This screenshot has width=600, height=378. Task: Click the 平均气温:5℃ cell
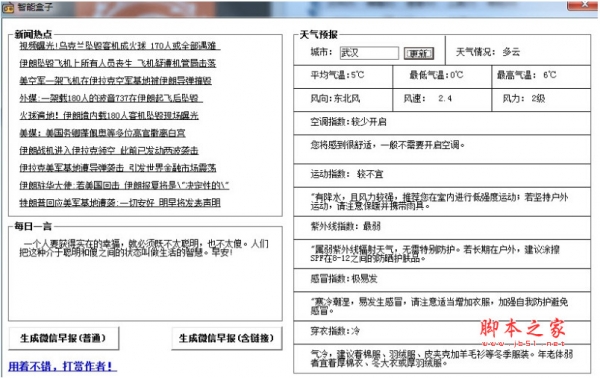click(x=343, y=77)
